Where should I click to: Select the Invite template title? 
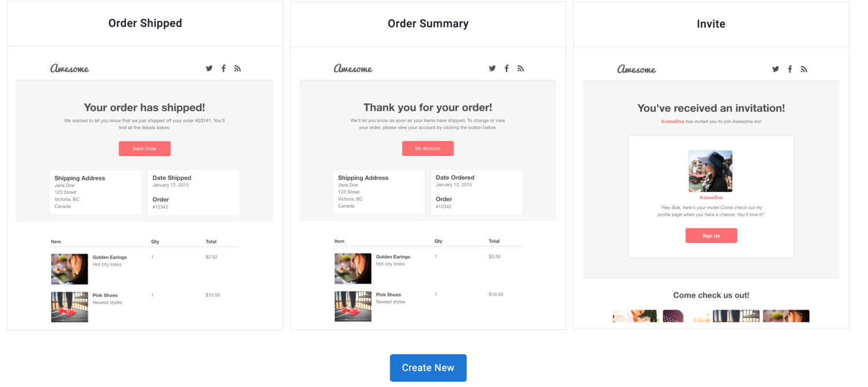[x=711, y=24]
